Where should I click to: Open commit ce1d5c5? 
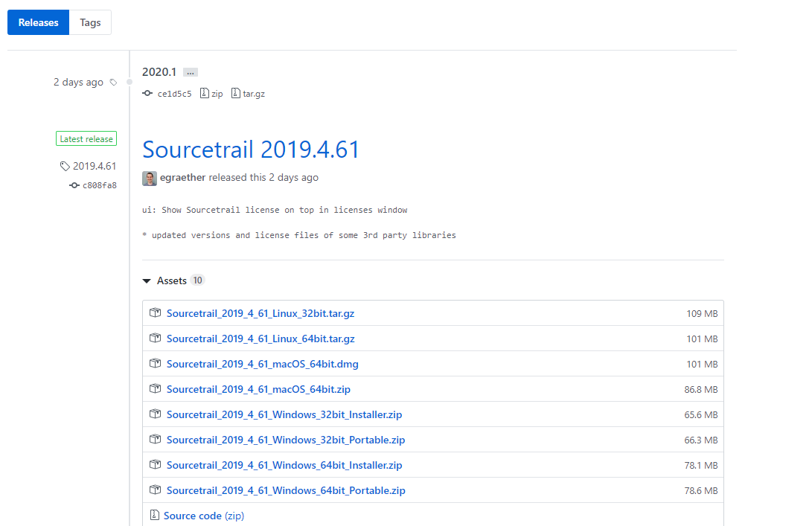click(x=174, y=94)
